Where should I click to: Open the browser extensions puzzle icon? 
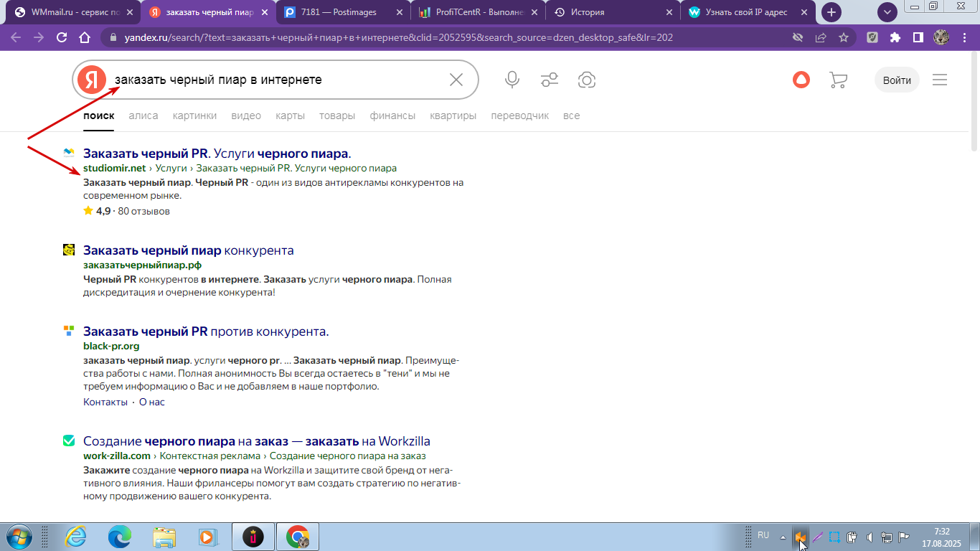point(895,38)
